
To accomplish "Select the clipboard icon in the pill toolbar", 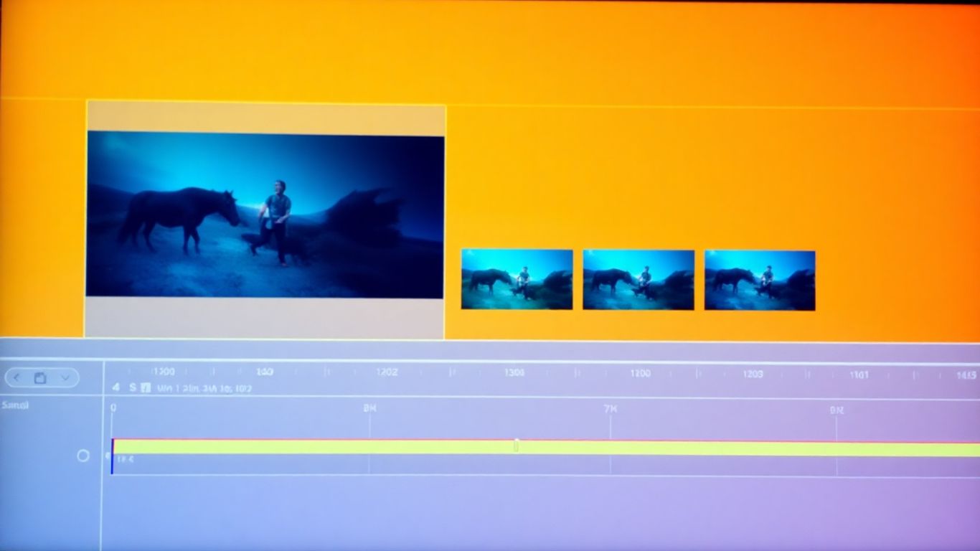I will (x=39, y=378).
